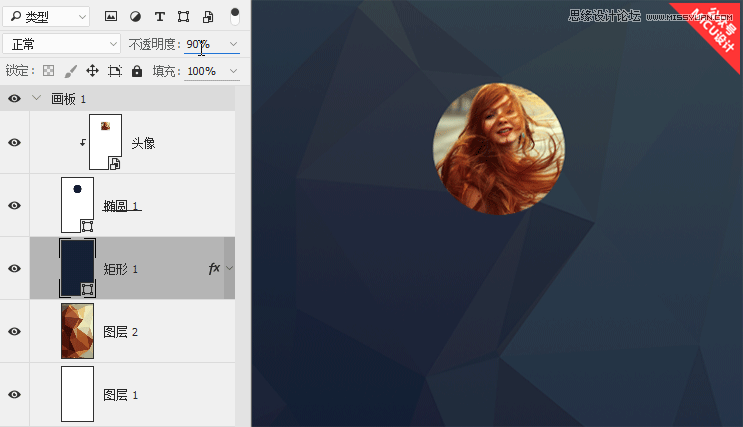Filter layers by text type
The image size is (743, 427).
(x=159, y=17)
